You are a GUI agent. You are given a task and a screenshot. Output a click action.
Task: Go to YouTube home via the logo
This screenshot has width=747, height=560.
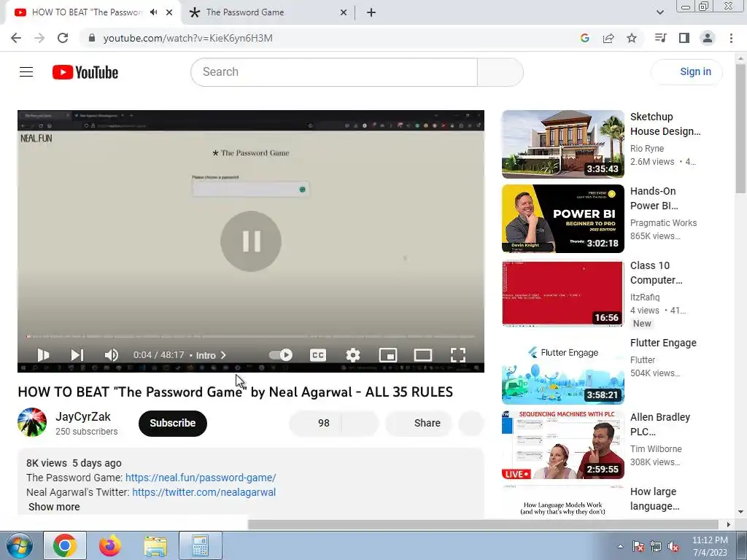[85, 72]
